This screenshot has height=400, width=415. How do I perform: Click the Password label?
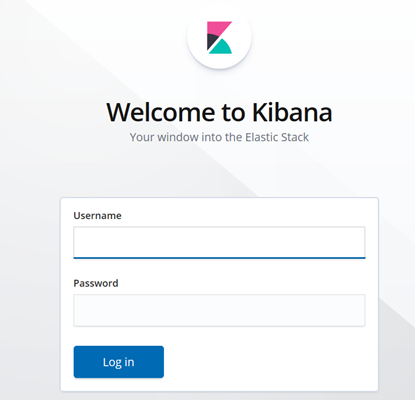point(96,283)
